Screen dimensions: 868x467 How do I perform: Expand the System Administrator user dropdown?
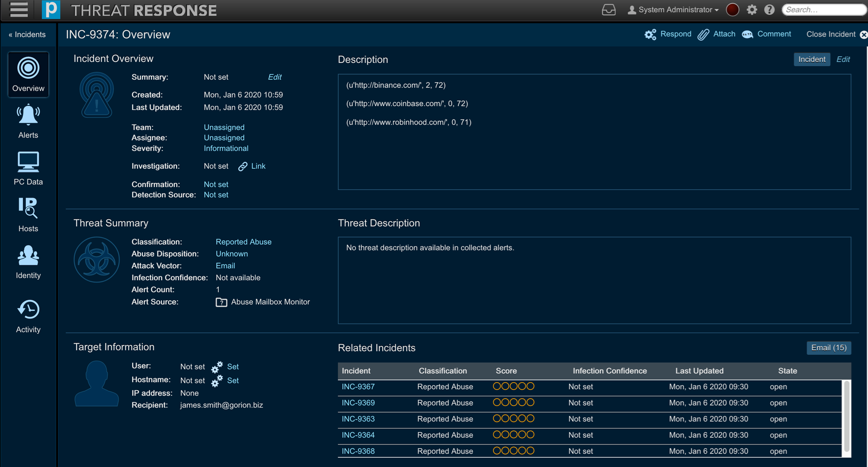coord(673,10)
